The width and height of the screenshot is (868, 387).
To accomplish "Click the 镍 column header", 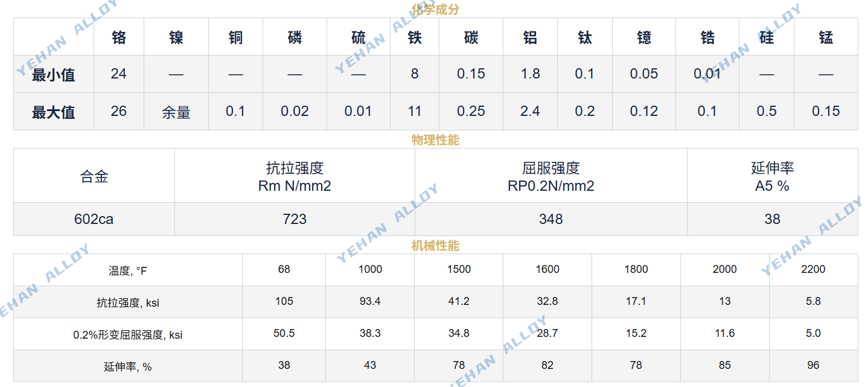I will (x=176, y=37).
